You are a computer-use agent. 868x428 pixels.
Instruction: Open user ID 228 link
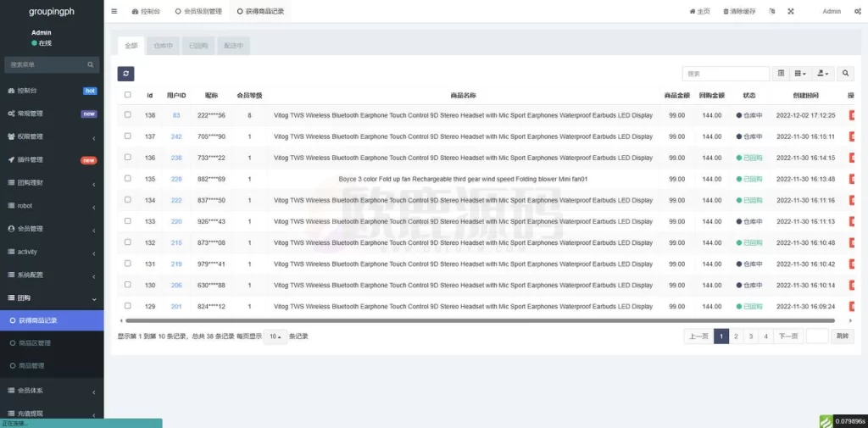(x=176, y=179)
